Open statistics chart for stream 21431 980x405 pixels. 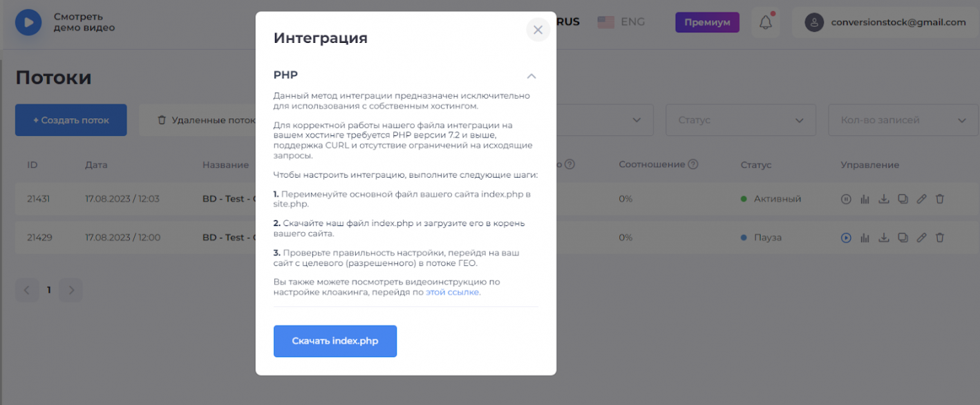tap(865, 199)
